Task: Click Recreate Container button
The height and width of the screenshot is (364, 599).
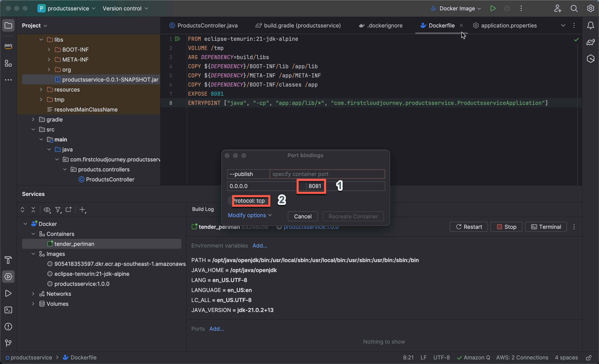Action: click(353, 216)
